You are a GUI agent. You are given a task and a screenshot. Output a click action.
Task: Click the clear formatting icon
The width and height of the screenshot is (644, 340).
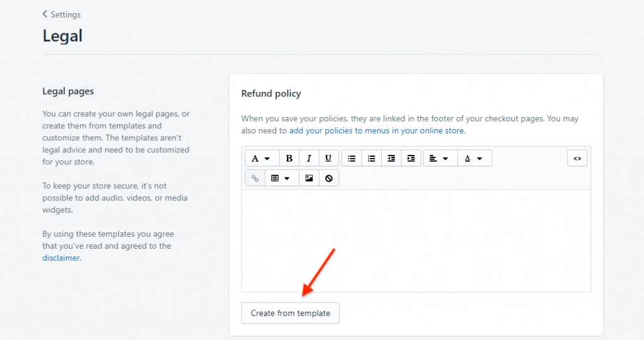328,178
